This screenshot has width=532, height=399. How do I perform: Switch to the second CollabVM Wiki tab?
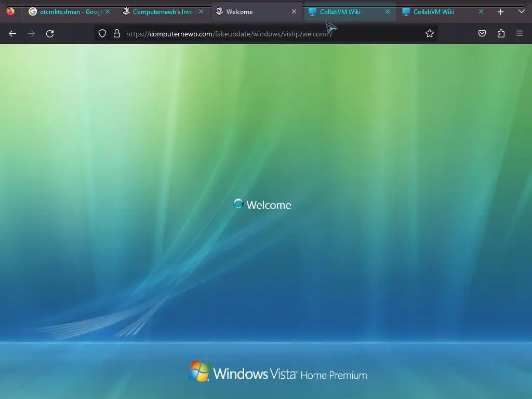click(x=444, y=12)
